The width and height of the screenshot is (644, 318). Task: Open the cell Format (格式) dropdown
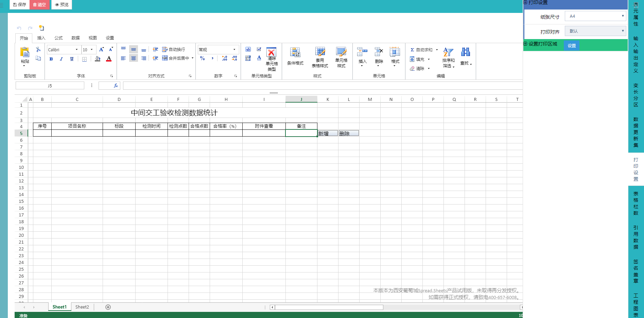[x=395, y=57]
